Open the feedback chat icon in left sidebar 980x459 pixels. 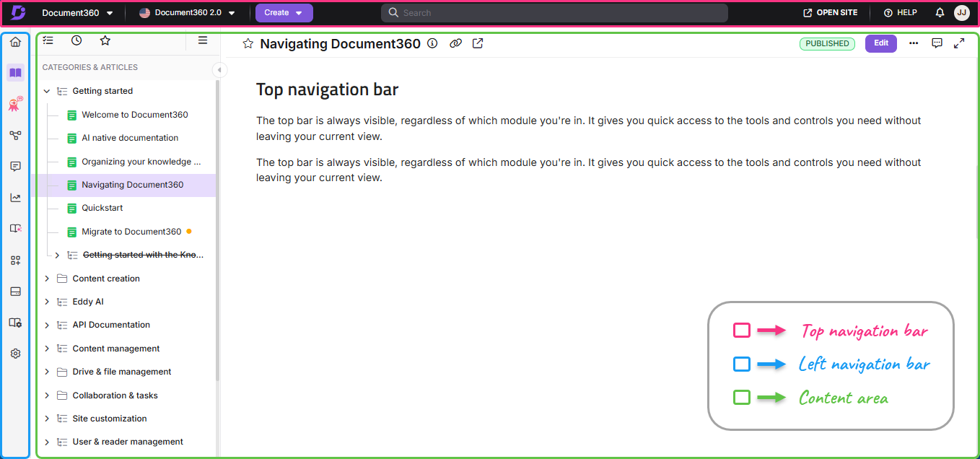(x=15, y=167)
